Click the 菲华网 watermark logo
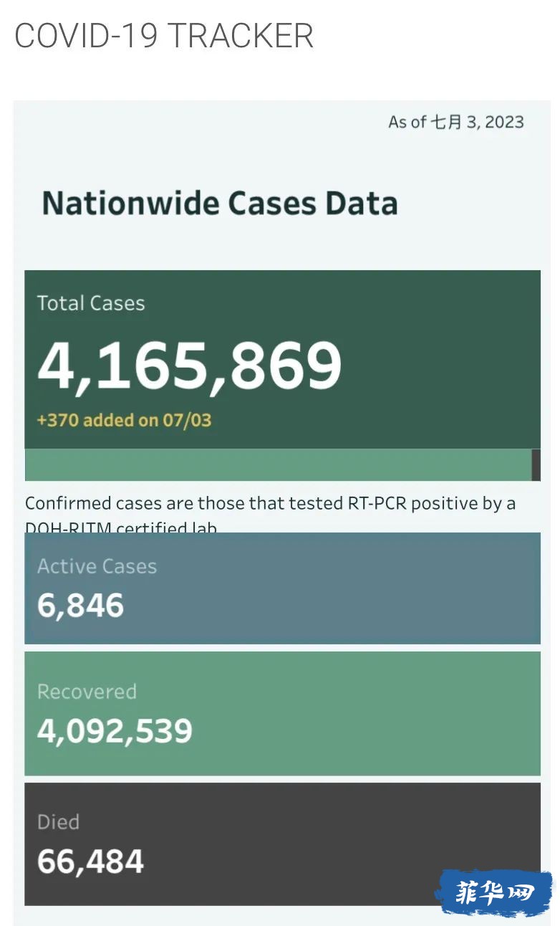Screen dimensions: 560x926 click(x=493, y=893)
